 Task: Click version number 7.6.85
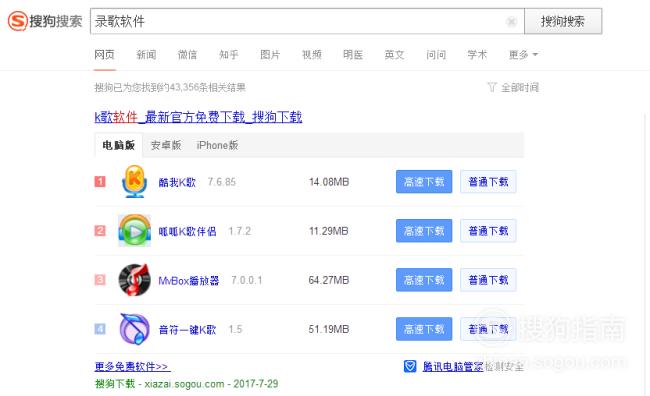pyautogui.click(x=222, y=182)
